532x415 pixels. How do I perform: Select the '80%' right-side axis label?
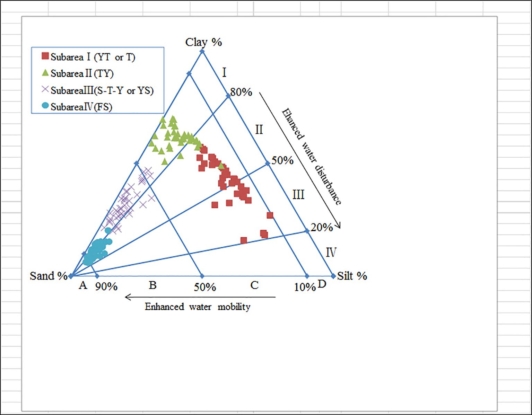pyautogui.click(x=241, y=92)
